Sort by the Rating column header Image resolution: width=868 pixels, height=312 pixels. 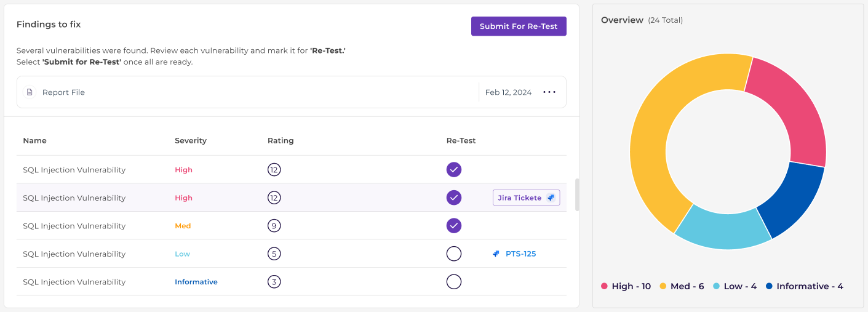coord(281,140)
